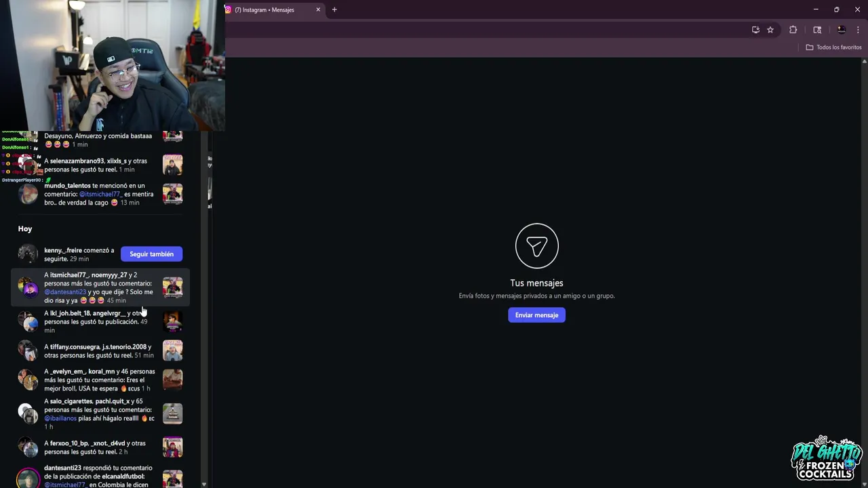
Task: Open selenazambrano93 username link
Action: [77, 161]
